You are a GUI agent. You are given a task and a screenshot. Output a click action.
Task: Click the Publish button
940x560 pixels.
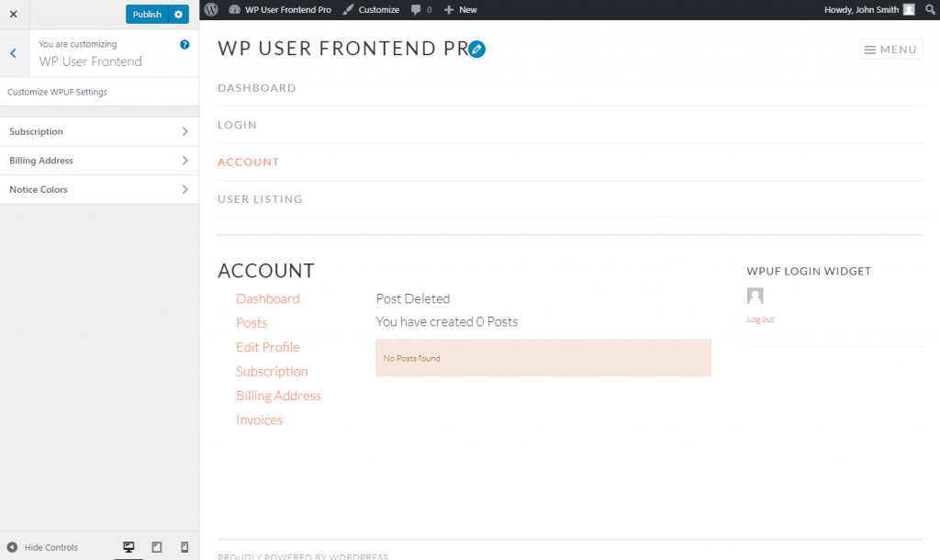[x=147, y=14]
